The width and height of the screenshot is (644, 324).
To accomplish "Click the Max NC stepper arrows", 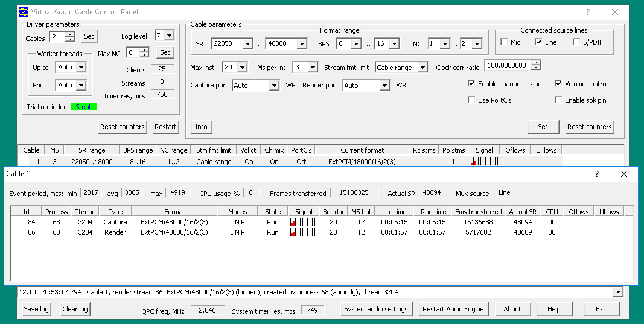I will [x=144, y=52].
